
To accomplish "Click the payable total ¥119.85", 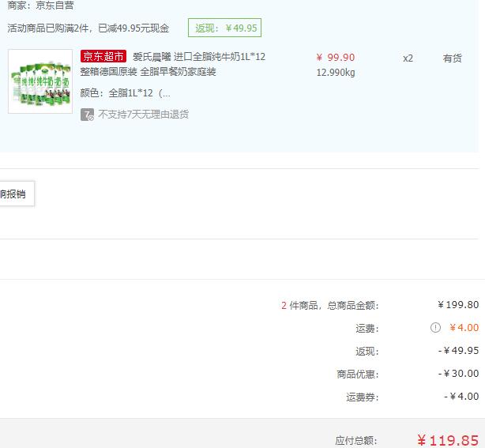I will [448, 441].
